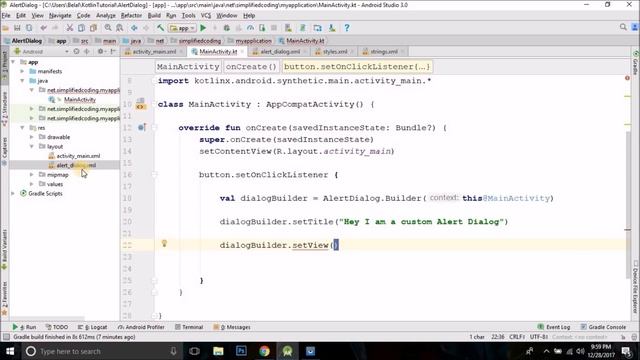Open the app run configuration dropdown
Viewport: 640px width, 360px height.
(x=182, y=28)
